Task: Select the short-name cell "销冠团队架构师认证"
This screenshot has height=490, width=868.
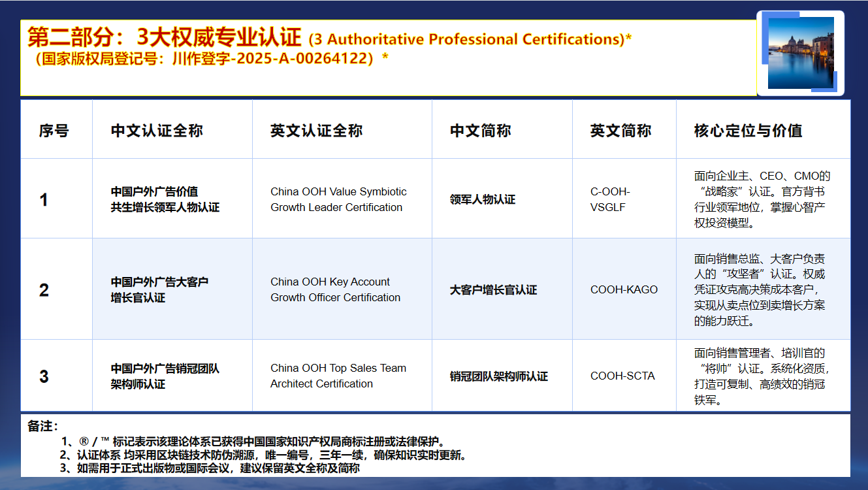Action: click(x=499, y=376)
